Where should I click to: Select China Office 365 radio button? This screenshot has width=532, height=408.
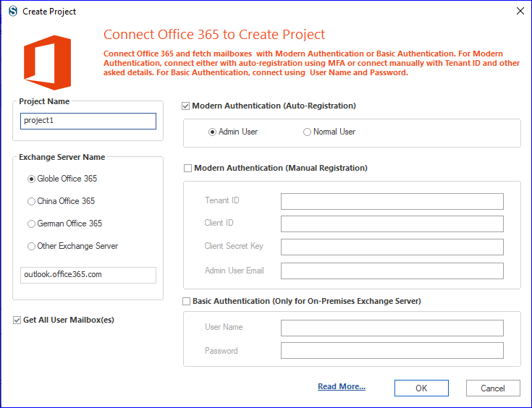tap(61, 201)
